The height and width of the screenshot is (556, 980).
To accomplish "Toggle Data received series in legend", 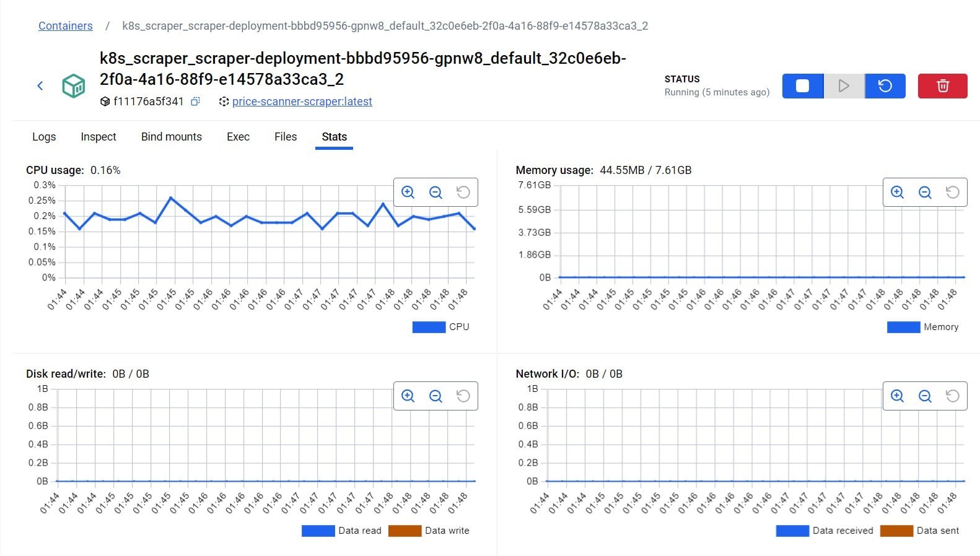I will pos(792,531).
